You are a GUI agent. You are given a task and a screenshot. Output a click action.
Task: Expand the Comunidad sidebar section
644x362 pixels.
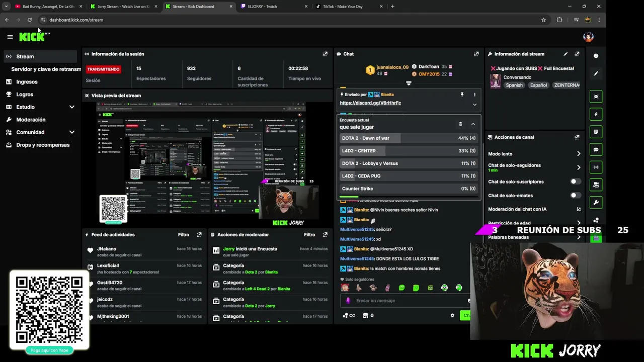pyautogui.click(x=72, y=132)
